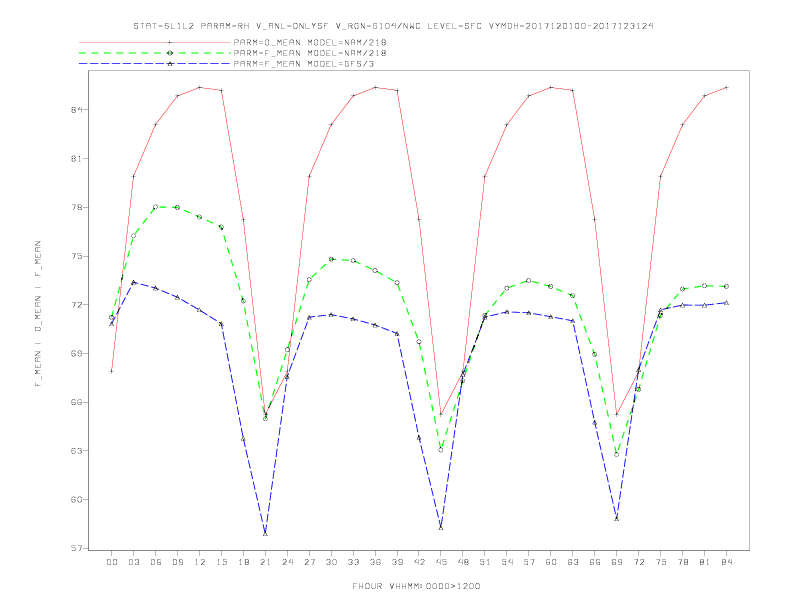Select legend text PARM=F_MEAN MODEL=NAM/218
Viewport: 792px width, 612px height.
pyautogui.click(x=310, y=53)
